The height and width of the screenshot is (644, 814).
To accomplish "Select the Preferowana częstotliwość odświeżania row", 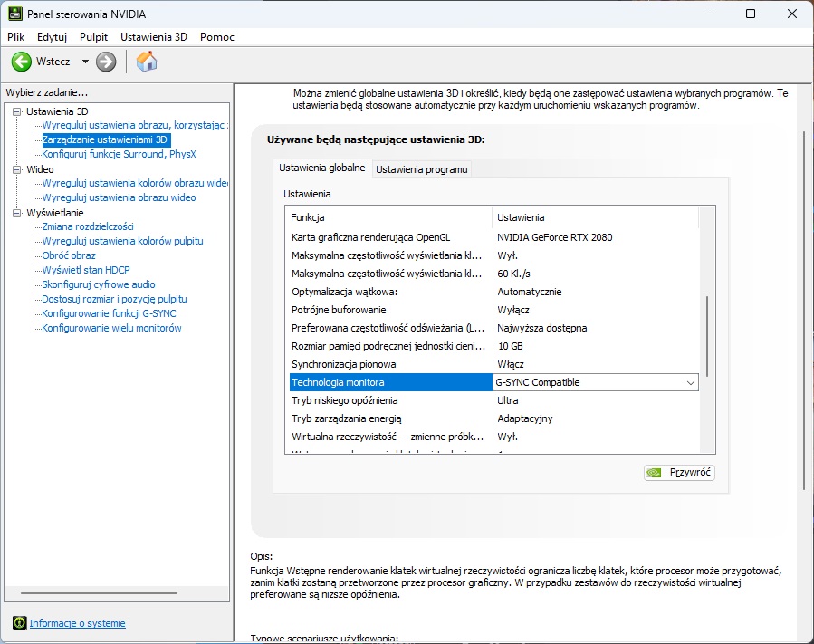I will pyautogui.click(x=494, y=328).
